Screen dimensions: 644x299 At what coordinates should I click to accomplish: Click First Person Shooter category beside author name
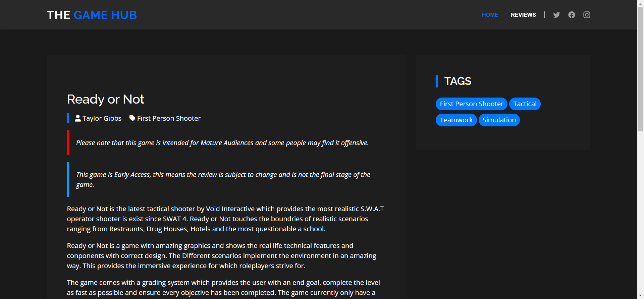coord(169,118)
